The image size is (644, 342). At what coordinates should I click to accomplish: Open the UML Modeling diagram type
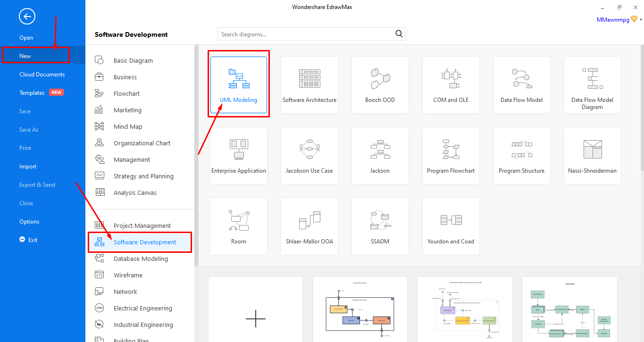239,85
